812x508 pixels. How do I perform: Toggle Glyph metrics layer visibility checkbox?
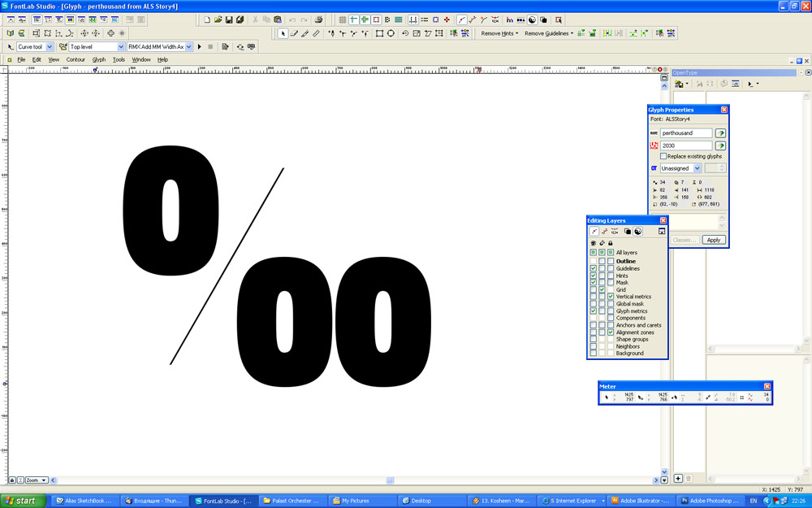pos(594,311)
